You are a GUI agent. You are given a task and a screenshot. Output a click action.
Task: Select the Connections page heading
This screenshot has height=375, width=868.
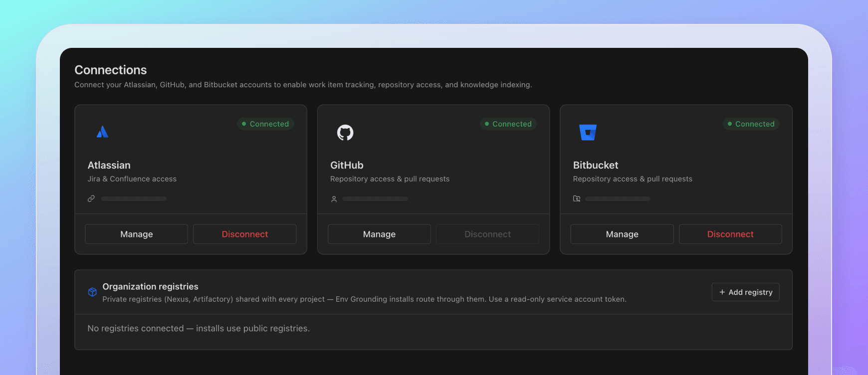point(111,70)
